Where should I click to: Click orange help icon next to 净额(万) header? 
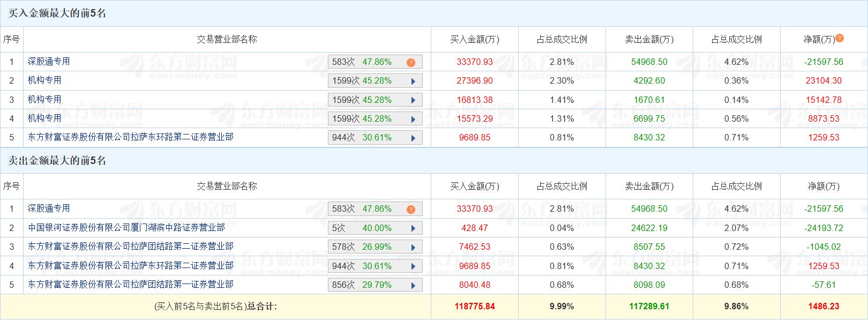[x=840, y=38]
